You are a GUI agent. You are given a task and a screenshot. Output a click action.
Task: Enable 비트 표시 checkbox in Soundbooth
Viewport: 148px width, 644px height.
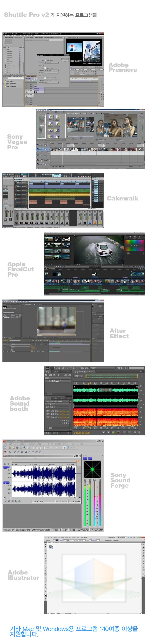pyautogui.click(x=60, y=423)
